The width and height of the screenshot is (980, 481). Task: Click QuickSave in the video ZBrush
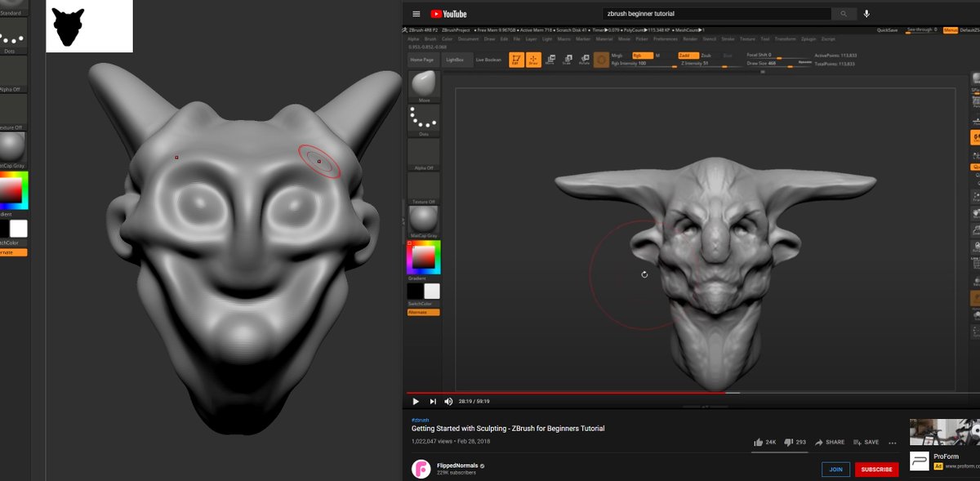(888, 30)
